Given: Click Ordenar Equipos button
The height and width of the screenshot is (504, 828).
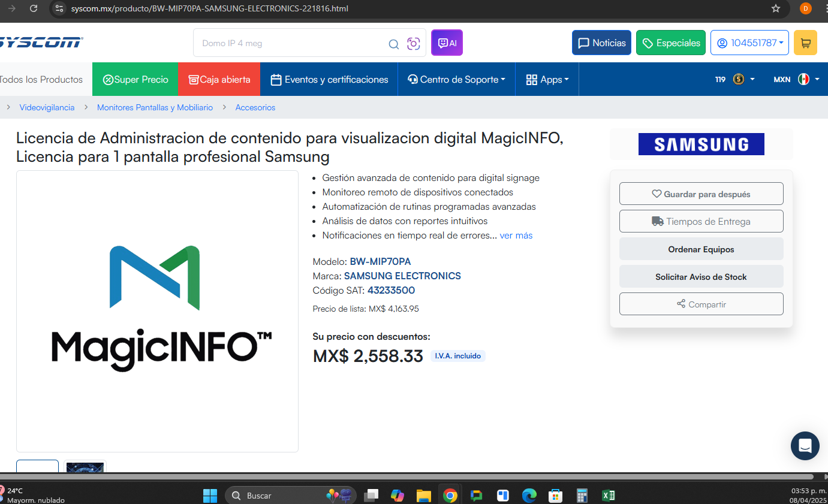Looking at the screenshot, I should coord(701,249).
